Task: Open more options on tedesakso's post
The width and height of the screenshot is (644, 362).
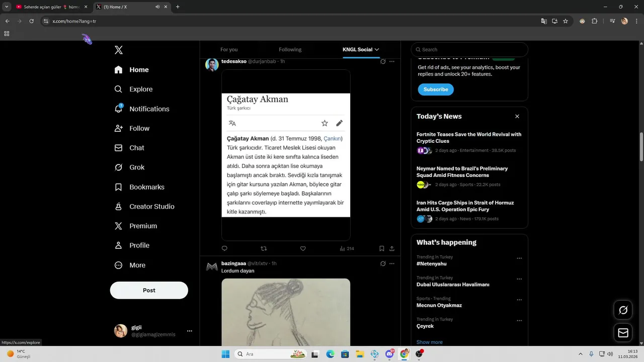Action: [x=392, y=61]
